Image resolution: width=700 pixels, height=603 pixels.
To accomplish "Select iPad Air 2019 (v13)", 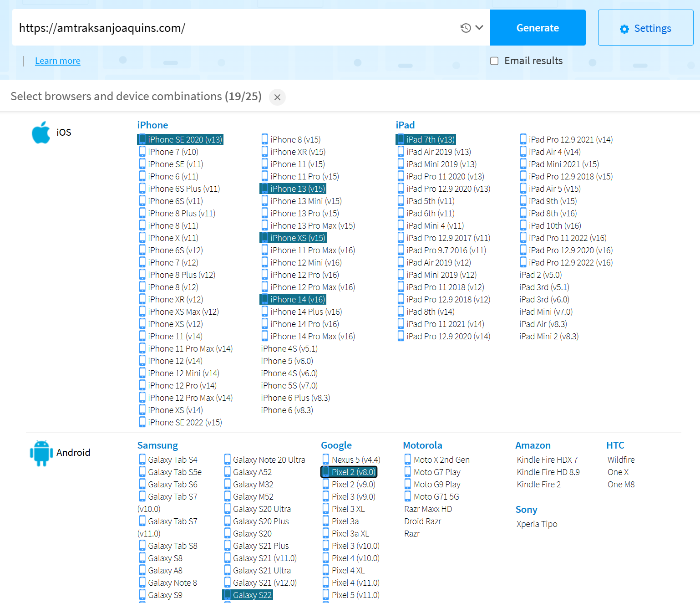I will (434, 152).
